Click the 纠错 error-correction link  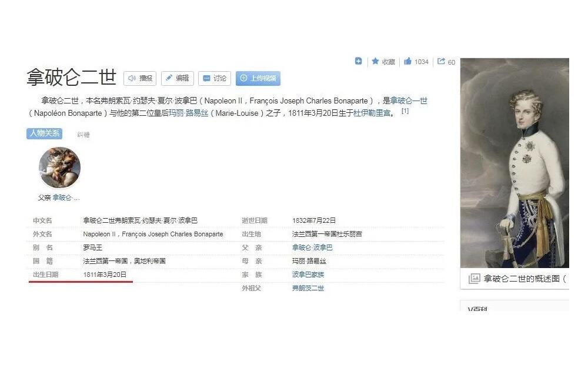point(83,135)
